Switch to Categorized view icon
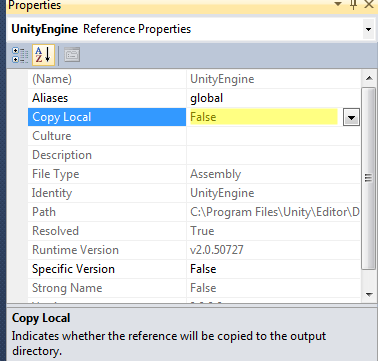 tap(20, 55)
